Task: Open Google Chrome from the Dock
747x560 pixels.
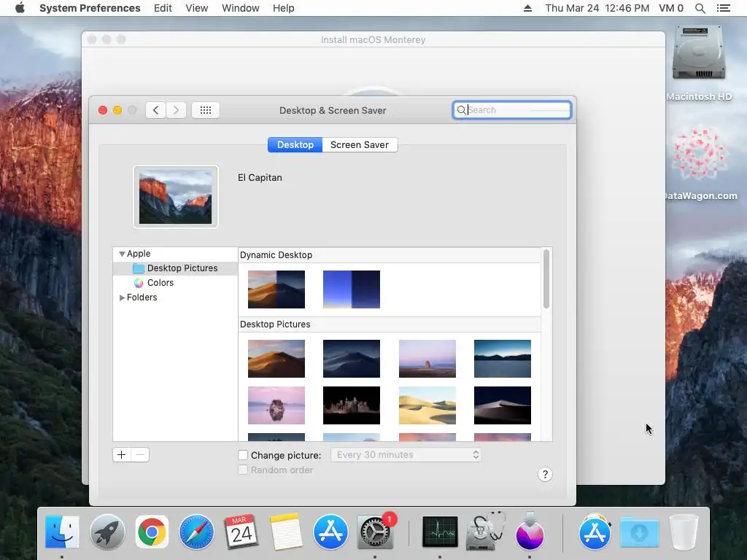Action: pos(152,532)
